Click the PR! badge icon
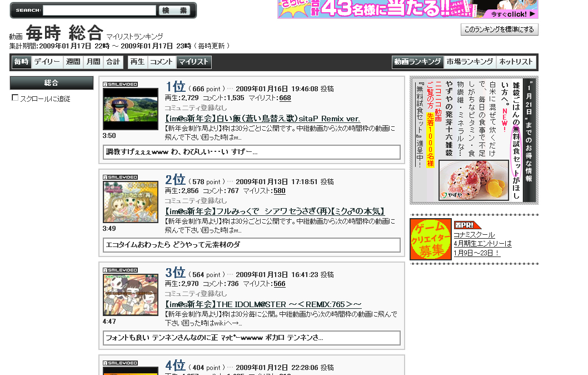588x375 pixels. click(467, 225)
